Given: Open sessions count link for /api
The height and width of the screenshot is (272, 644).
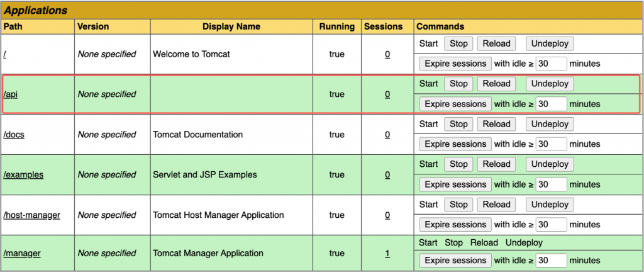Looking at the screenshot, I should pos(387,94).
